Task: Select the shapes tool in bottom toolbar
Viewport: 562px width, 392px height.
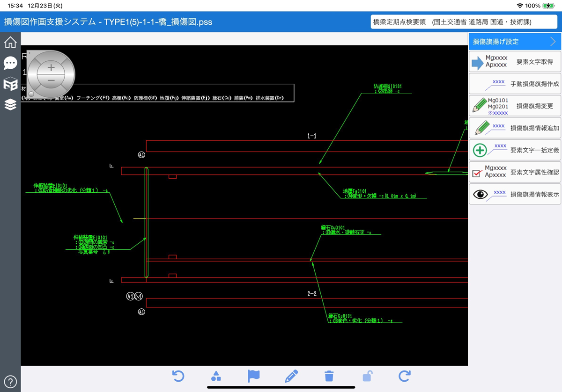Action: [216, 376]
